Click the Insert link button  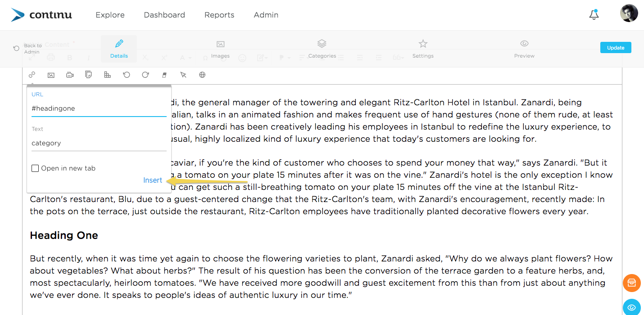pos(153,180)
